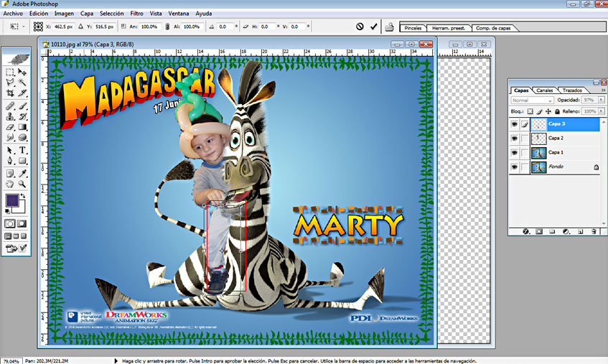
Task: Open the Layers panel flyout menu
Action: point(603,90)
